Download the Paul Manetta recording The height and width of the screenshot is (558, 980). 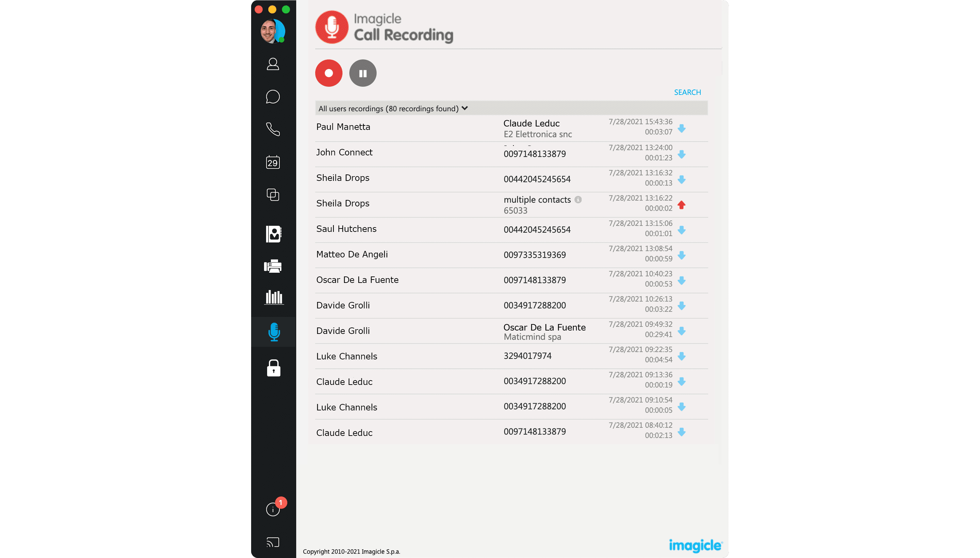[x=681, y=129]
